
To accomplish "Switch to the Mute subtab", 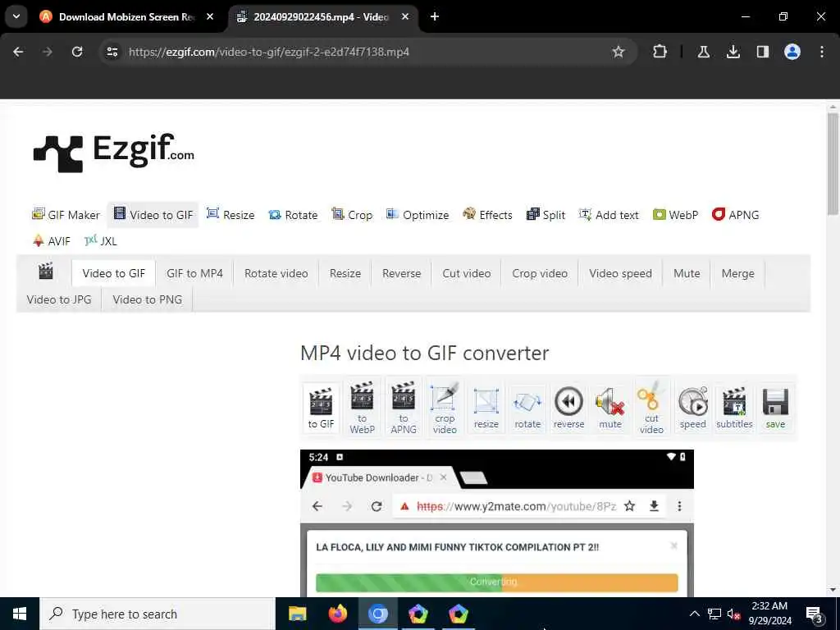I will coord(687,273).
